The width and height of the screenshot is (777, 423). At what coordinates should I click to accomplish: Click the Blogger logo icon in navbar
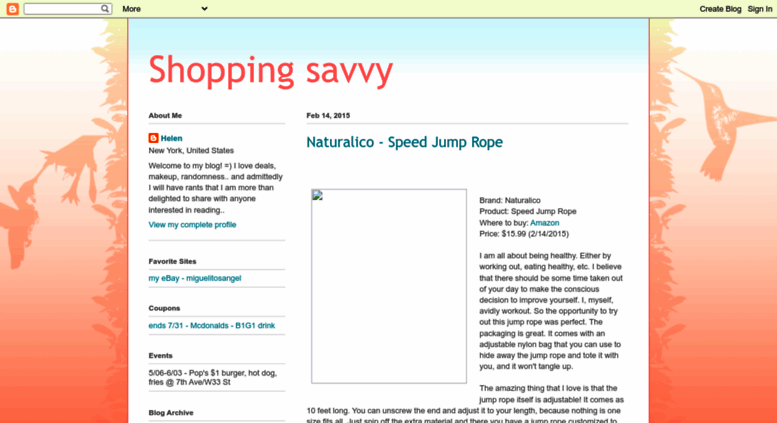(x=12, y=8)
